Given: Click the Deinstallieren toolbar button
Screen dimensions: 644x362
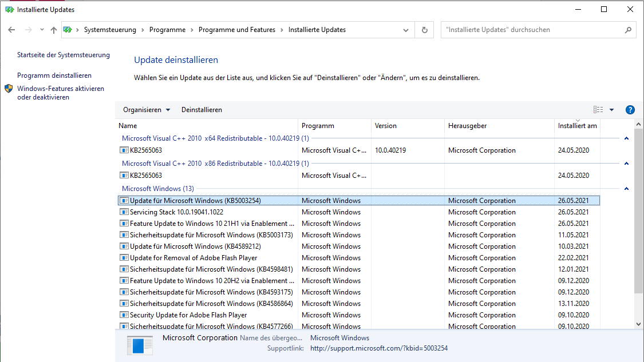Looking at the screenshot, I should click(202, 110).
